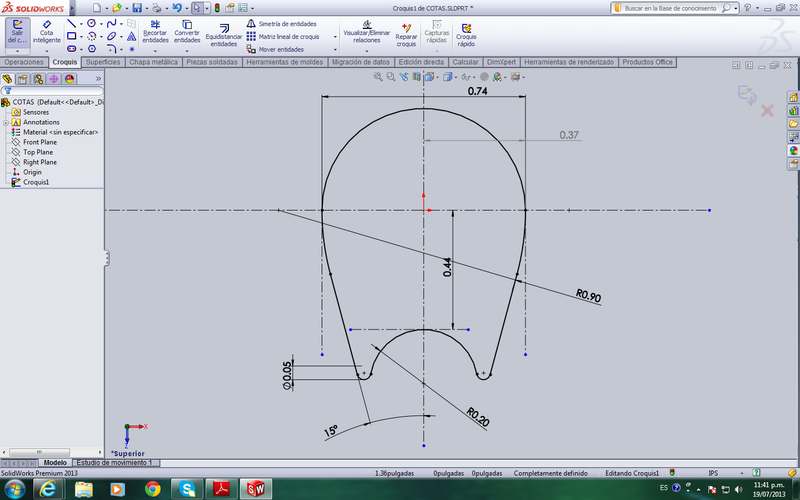The height and width of the screenshot is (500, 800).
Task: Open the appearances color wheel pane
Action: (794, 150)
